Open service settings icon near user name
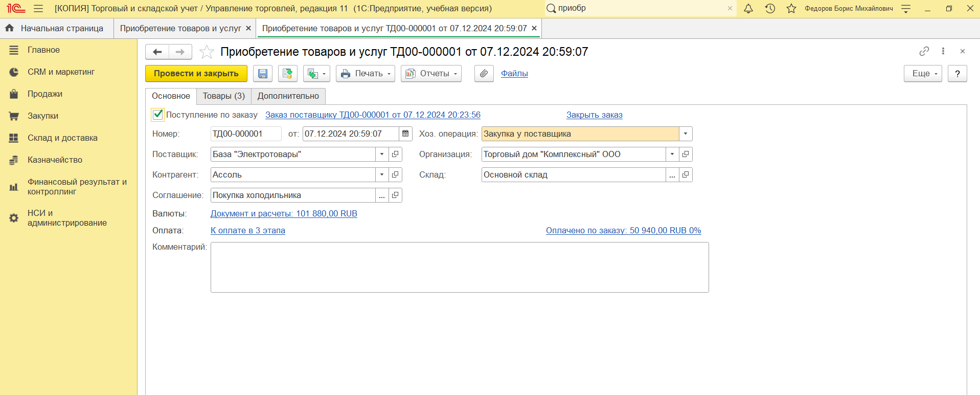This screenshot has height=395, width=980. [x=906, y=8]
